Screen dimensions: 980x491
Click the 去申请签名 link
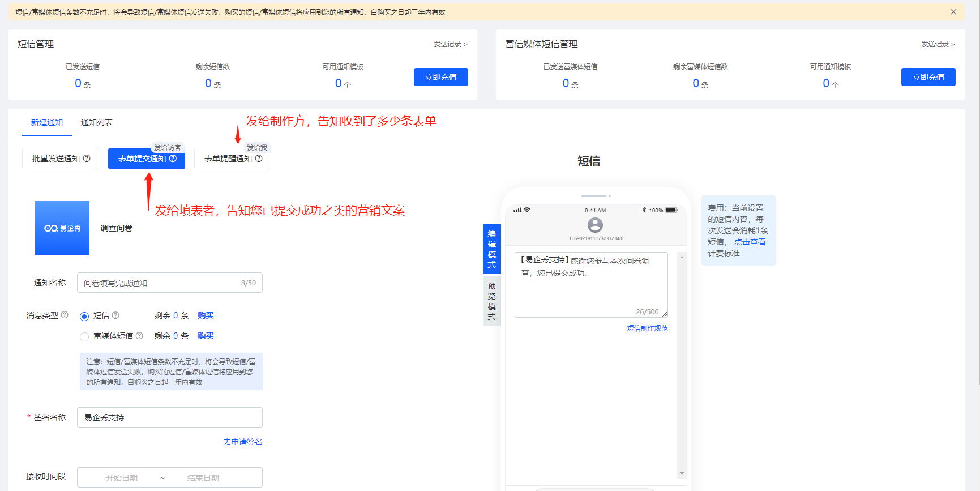242,442
